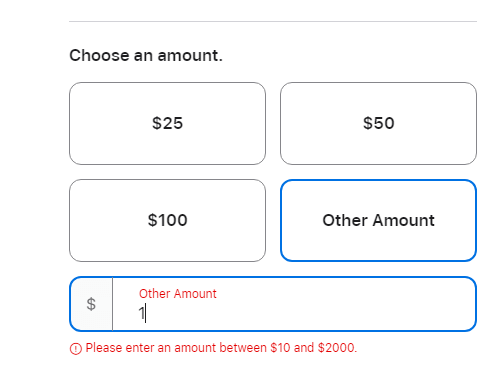The height and width of the screenshot is (392, 491).
Task: Click the $2000 text in the error message
Action: point(336,348)
